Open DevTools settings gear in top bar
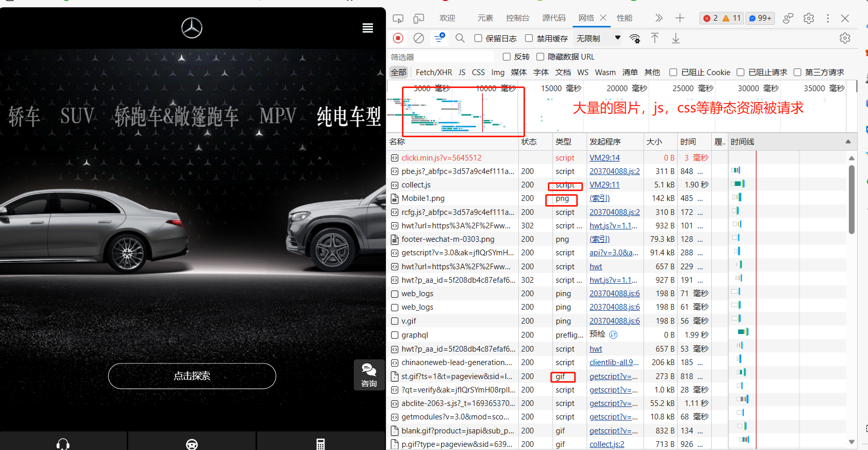Viewport: 868px width, 450px height. 809,18
